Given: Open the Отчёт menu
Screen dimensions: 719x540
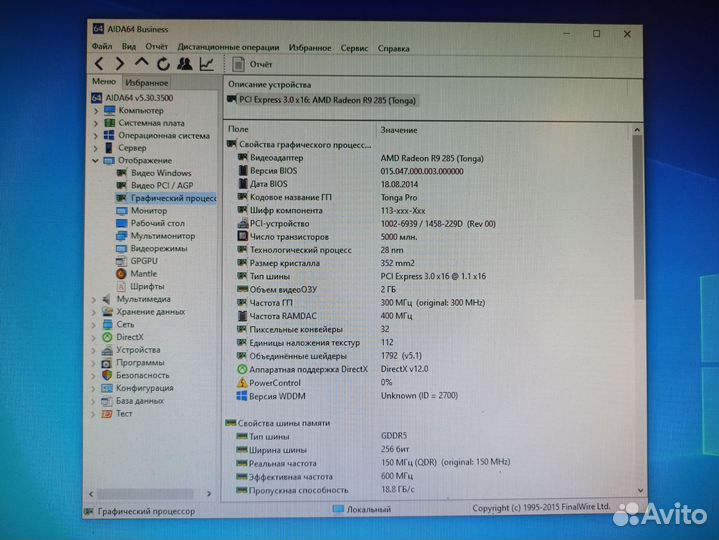Looking at the screenshot, I should [156, 47].
